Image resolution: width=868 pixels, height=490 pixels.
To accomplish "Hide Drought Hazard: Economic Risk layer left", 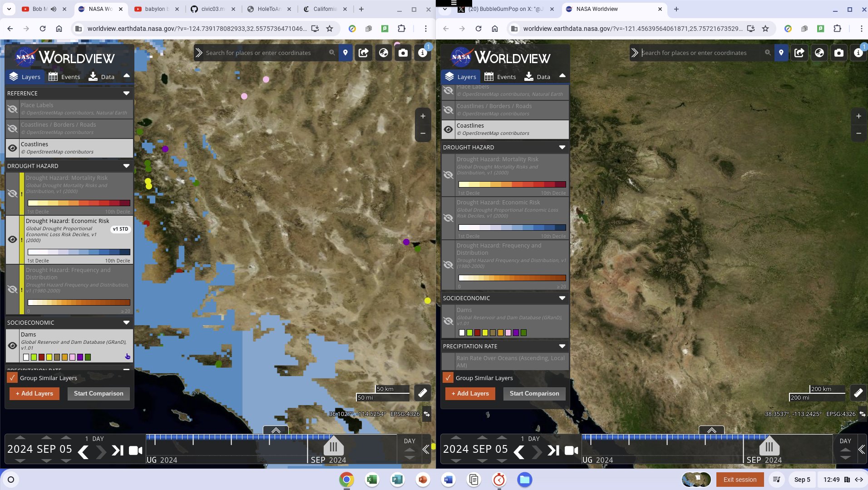I will pyautogui.click(x=13, y=239).
